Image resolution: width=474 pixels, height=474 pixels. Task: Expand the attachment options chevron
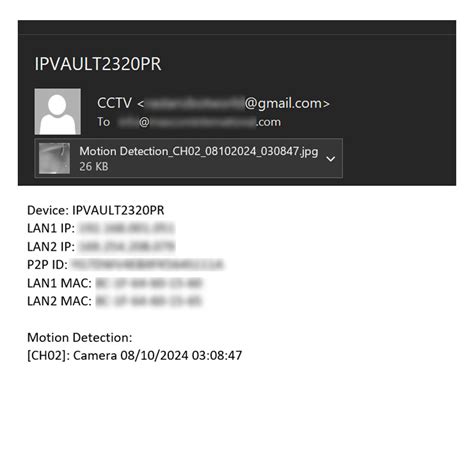pos(330,159)
